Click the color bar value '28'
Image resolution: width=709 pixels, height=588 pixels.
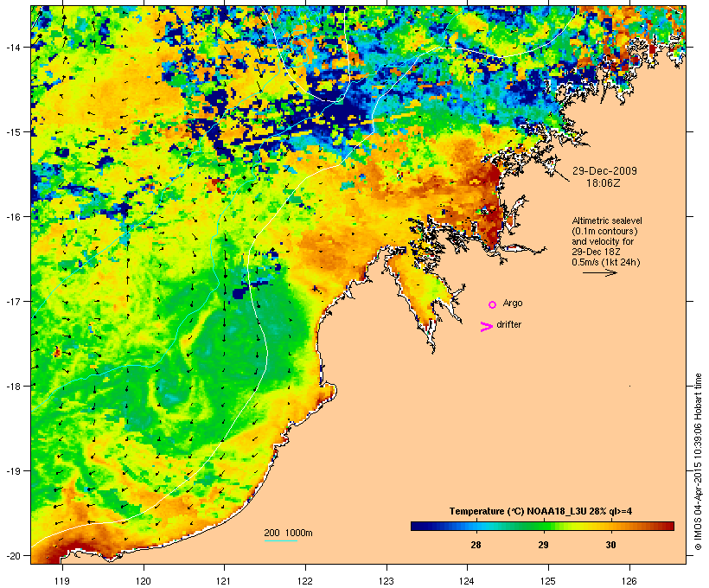coord(476,545)
